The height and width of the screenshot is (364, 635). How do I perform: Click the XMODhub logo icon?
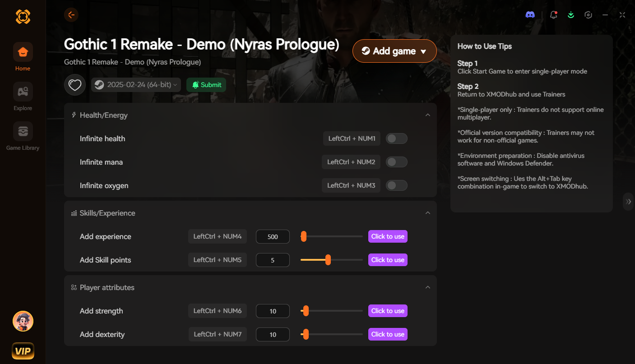pos(23,17)
